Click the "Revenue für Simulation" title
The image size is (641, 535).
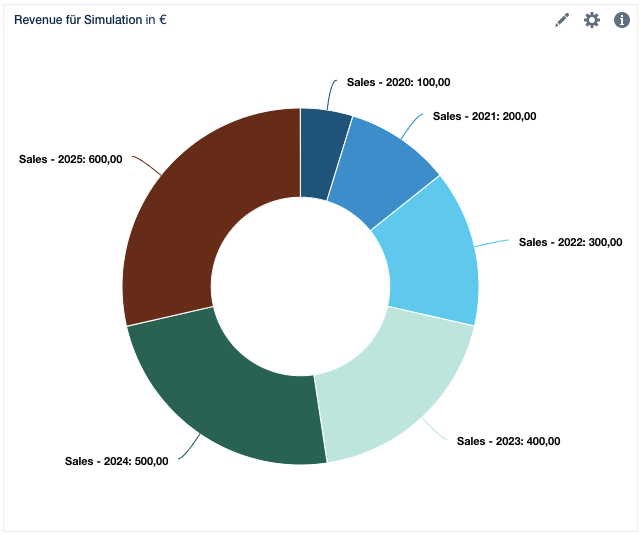point(77,20)
